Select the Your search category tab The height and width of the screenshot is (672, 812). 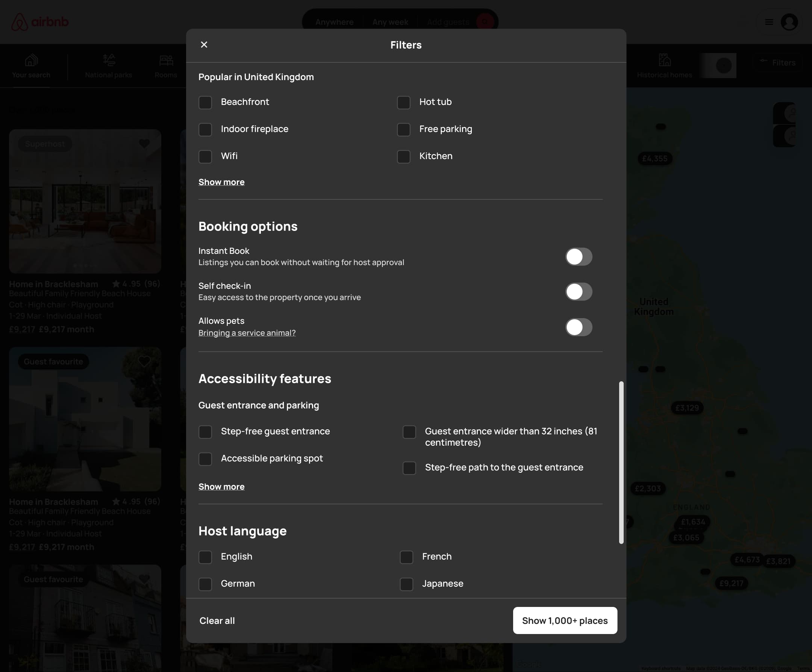click(31, 66)
